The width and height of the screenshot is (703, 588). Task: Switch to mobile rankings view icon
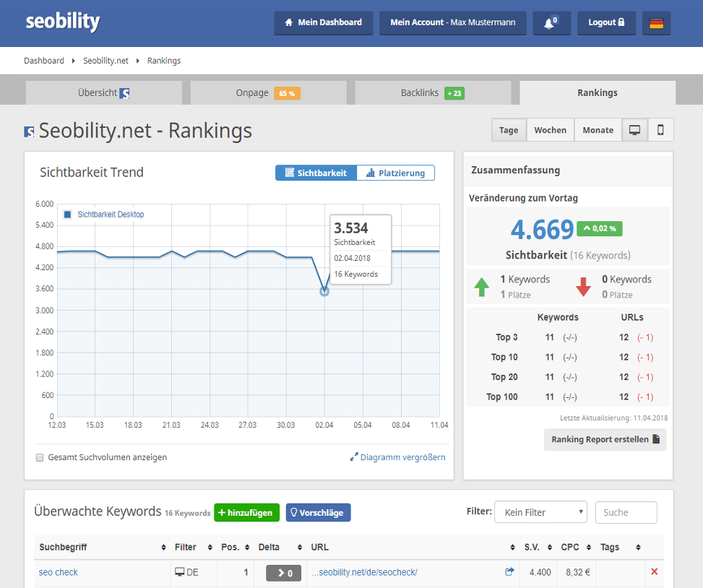(660, 130)
